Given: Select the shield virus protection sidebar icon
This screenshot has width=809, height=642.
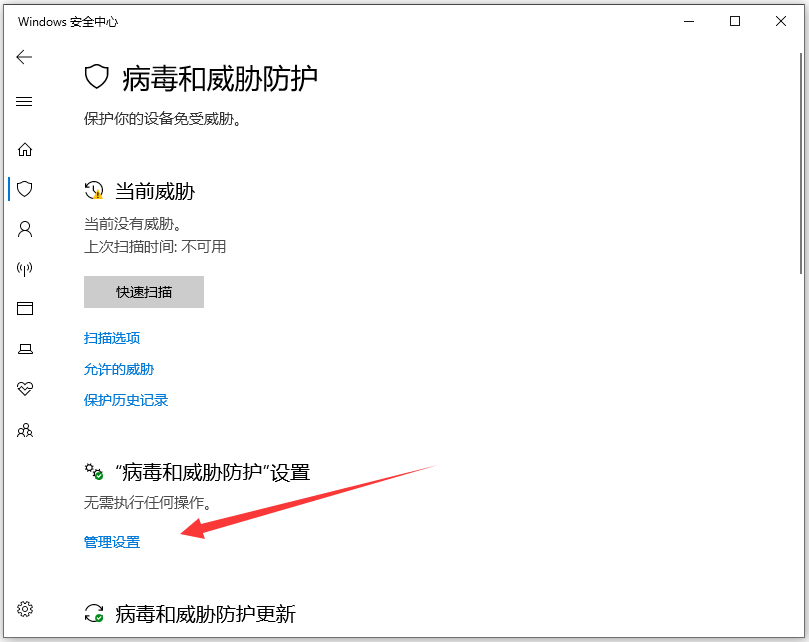Looking at the screenshot, I should click(x=25, y=189).
